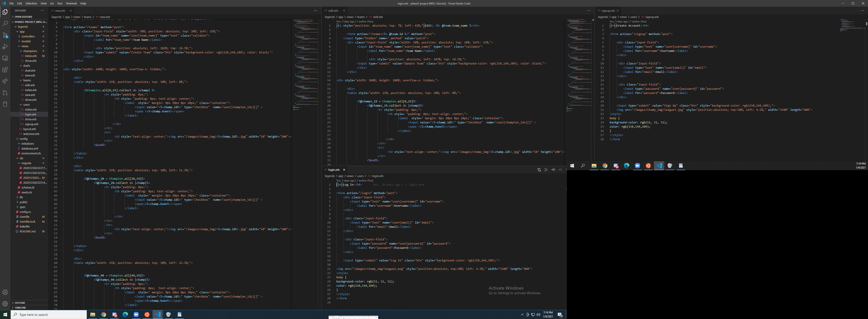Image resolution: width=868 pixels, height=319 pixels.
Task: Open the Remote Explorer view
Action: 5,58
